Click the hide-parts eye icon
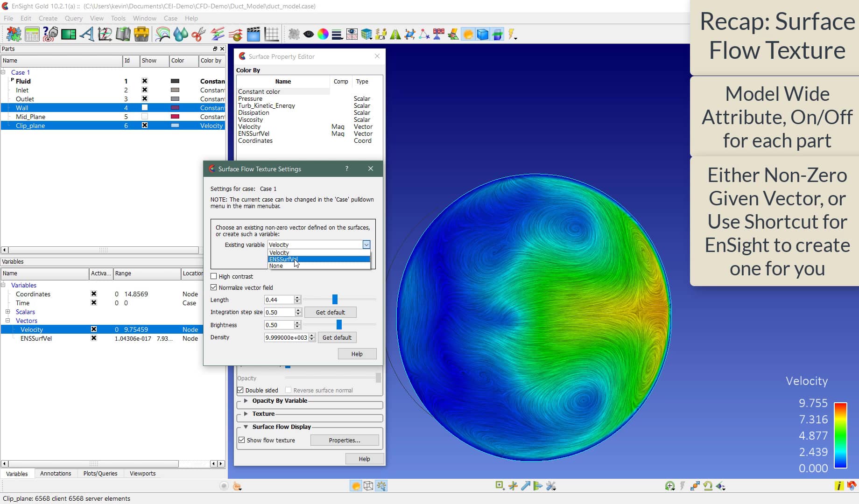 309,34
